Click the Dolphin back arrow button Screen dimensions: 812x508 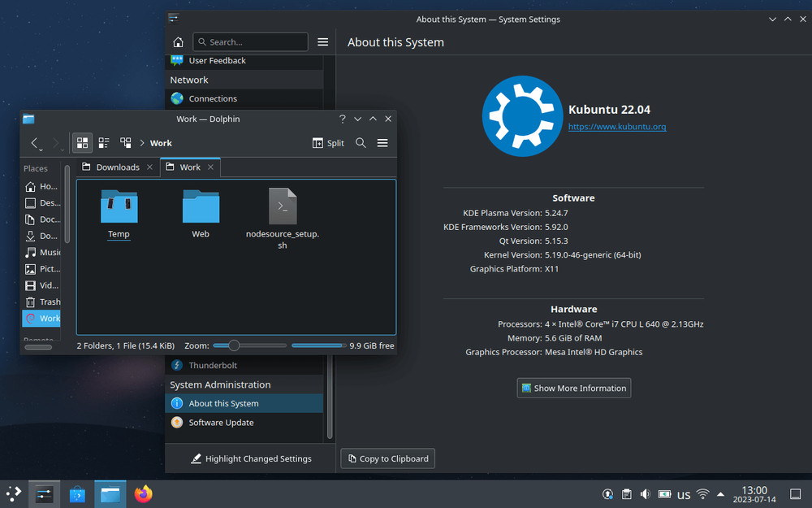[35, 143]
